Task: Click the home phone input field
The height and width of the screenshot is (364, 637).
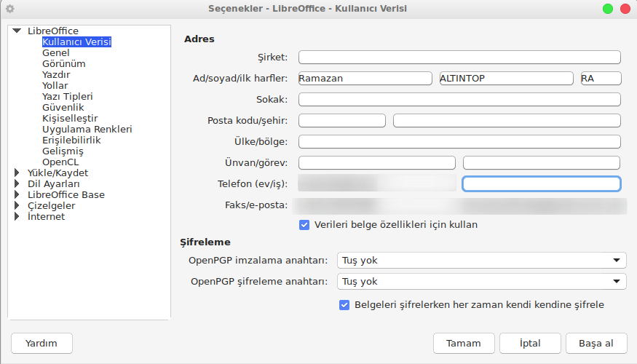Action: click(376, 183)
